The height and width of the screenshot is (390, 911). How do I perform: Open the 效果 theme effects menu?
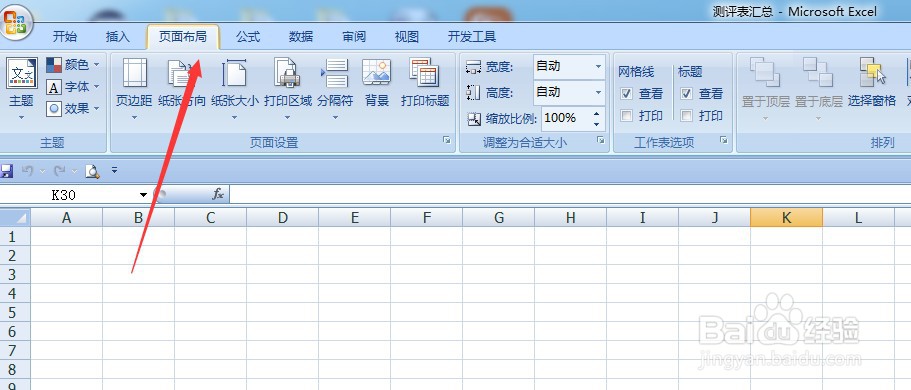73,108
